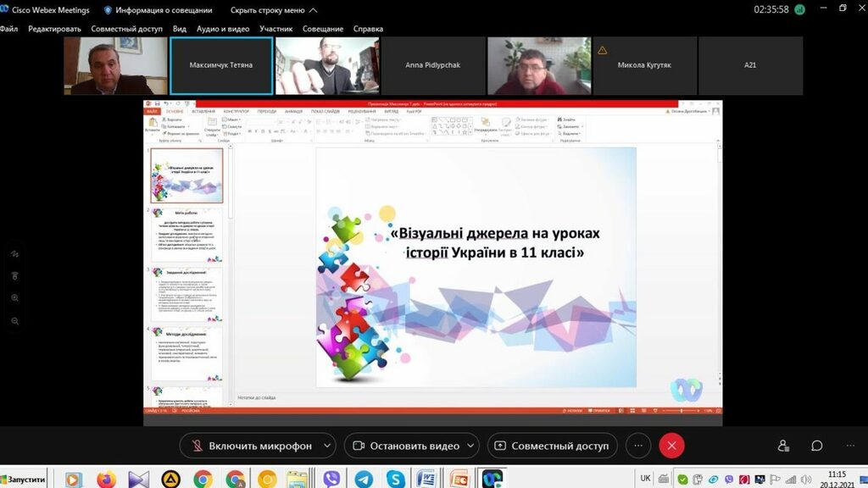Image resolution: width=868 pixels, height=488 pixels.
Task: Open more options ellipsis menu
Action: [638, 446]
